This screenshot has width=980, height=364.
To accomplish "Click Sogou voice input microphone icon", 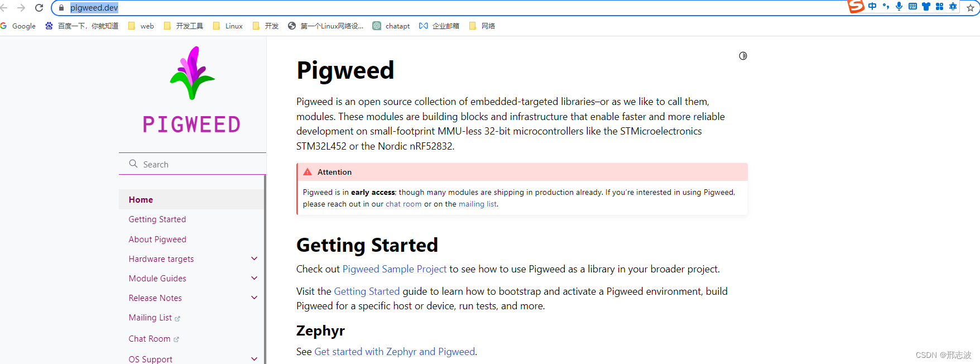I will (899, 6).
